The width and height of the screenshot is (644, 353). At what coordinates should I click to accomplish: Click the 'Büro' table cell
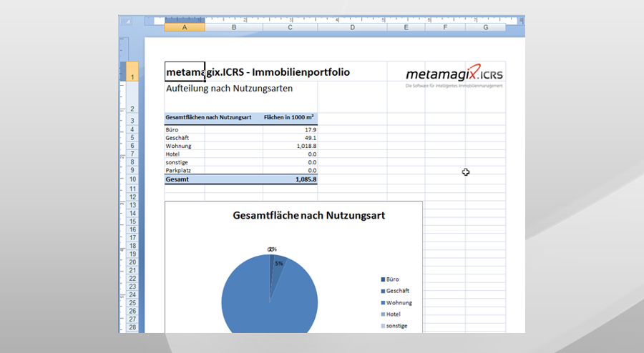pos(185,129)
